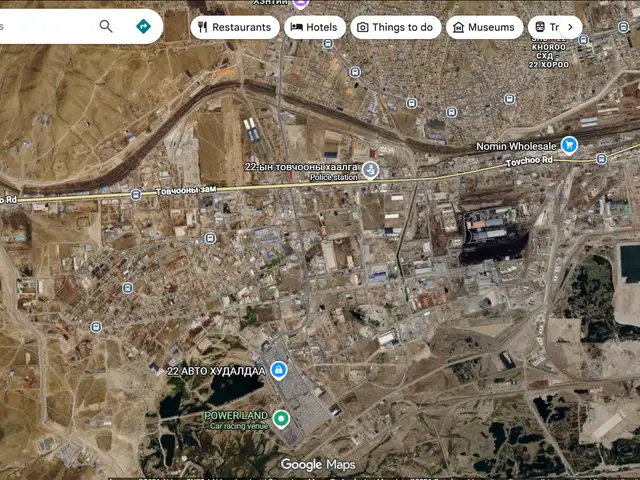Click the POWER LAND place name
Image resolution: width=640 pixels, height=480 pixels.
coord(236,416)
